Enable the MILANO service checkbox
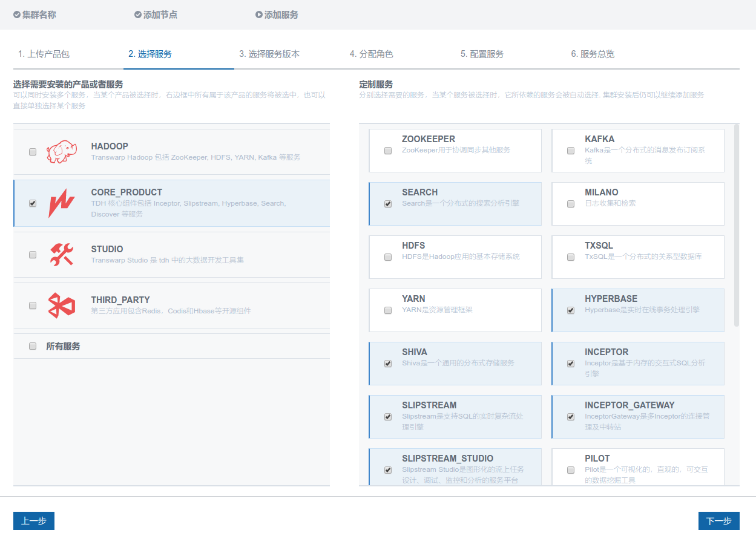 pos(571,204)
